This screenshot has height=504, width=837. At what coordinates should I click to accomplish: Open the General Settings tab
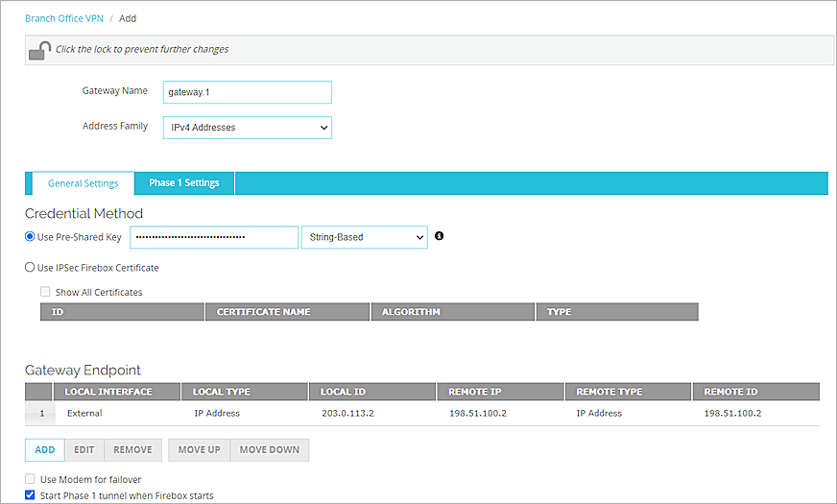[84, 183]
